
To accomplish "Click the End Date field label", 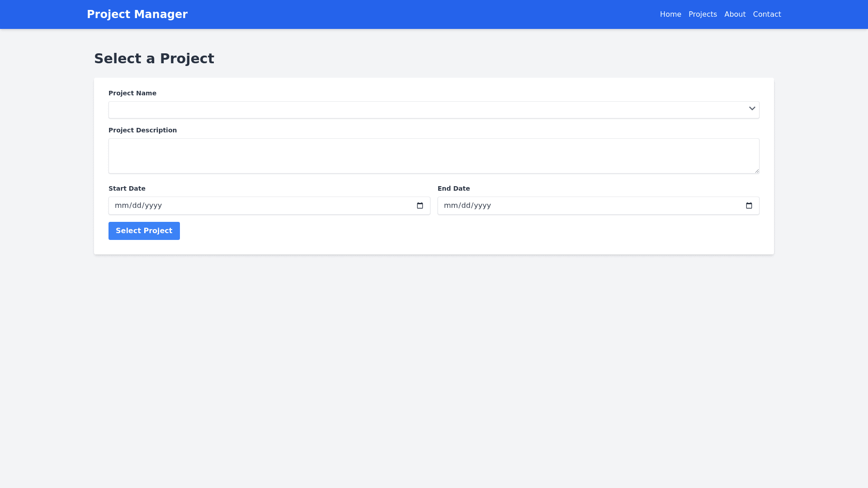I will click(x=453, y=188).
